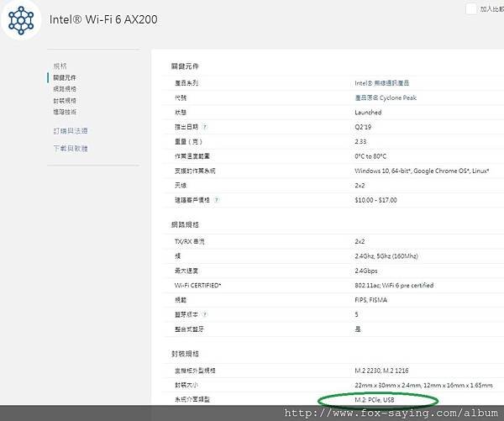Screen dimensions: 504x421
Task: Click the '0°C to 80°C' temperature value
Action: (370, 156)
